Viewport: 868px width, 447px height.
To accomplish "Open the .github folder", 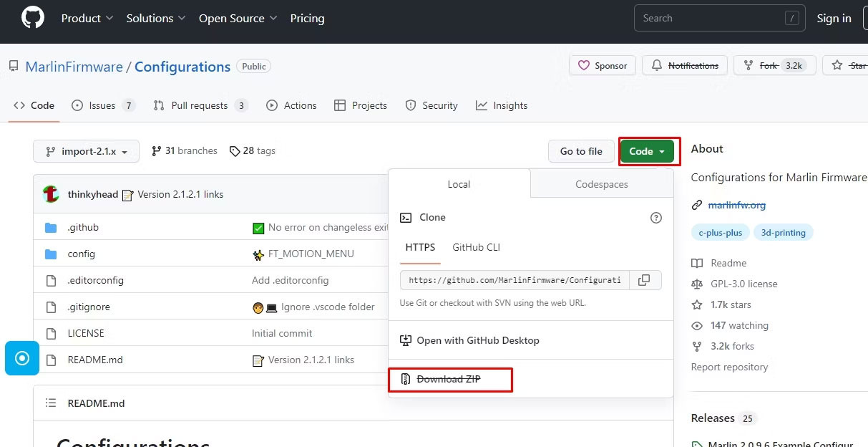I will pyautogui.click(x=83, y=228).
